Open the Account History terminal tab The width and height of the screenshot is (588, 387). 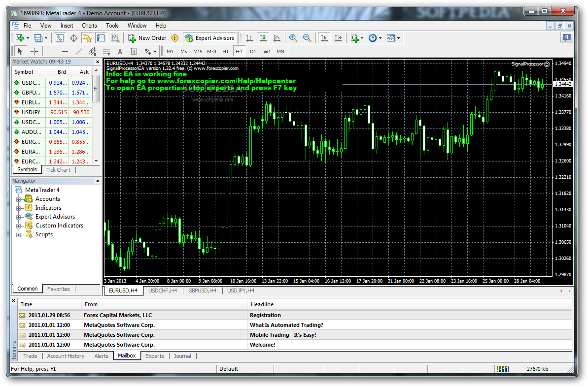(66, 356)
